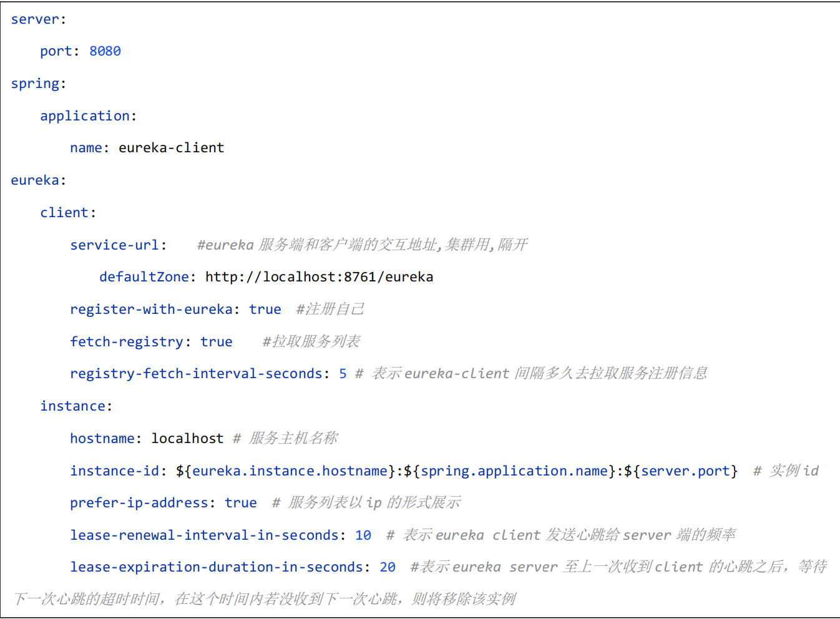This screenshot has height=619, width=840.
Task: Click the 'defaultZone' key
Action: (x=144, y=277)
